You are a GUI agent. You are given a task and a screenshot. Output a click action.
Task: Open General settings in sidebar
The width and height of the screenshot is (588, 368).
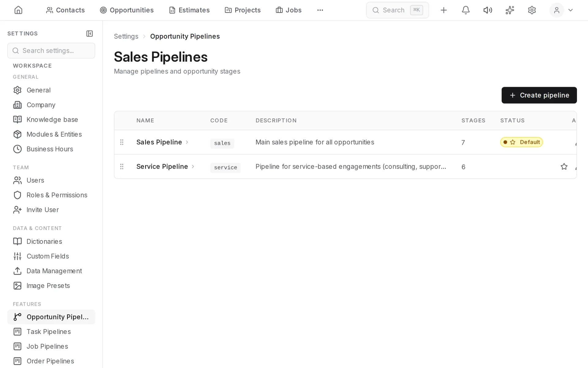pyautogui.click(x=51, y=90)
